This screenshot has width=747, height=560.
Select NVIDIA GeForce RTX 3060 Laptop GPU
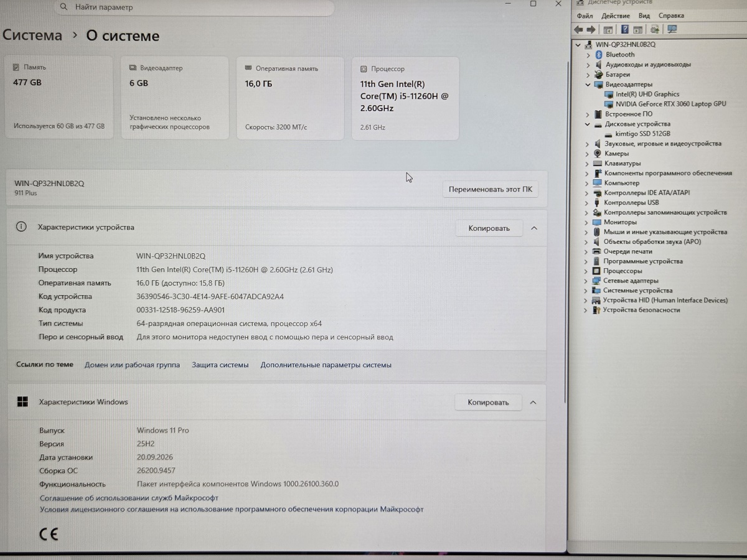(670, 104)
